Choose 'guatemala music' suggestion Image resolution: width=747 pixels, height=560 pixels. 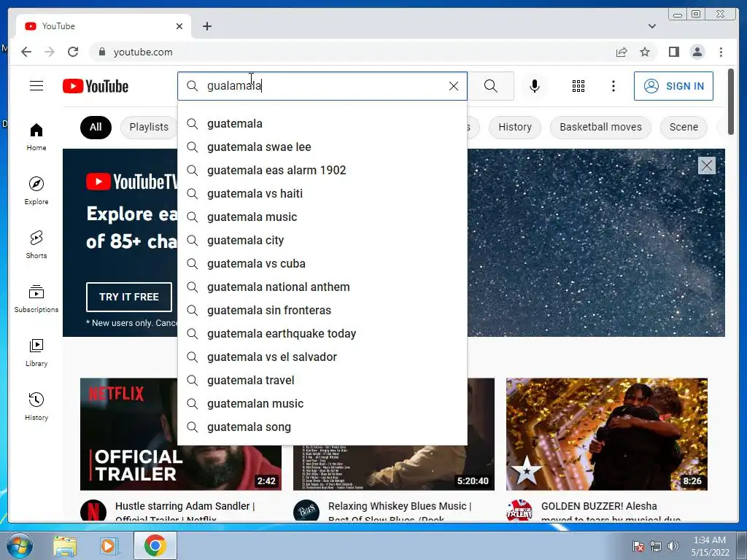322,217
